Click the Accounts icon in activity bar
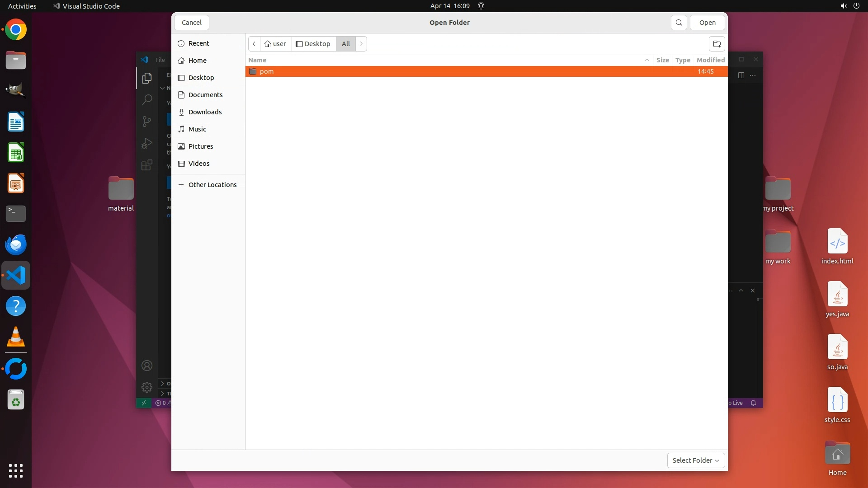Screen dimensions: 868x488 [x=146, y=366]
